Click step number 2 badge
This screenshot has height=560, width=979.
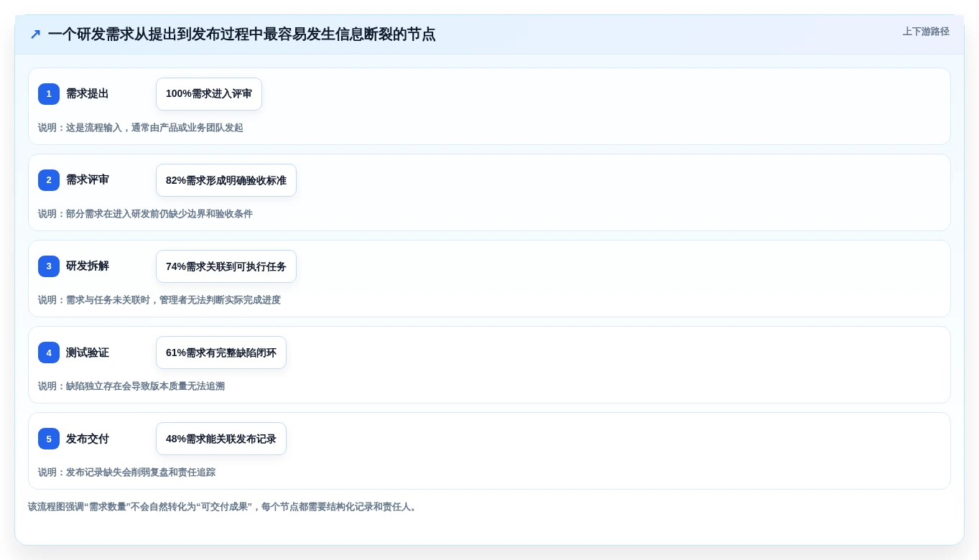coord(49,180)
